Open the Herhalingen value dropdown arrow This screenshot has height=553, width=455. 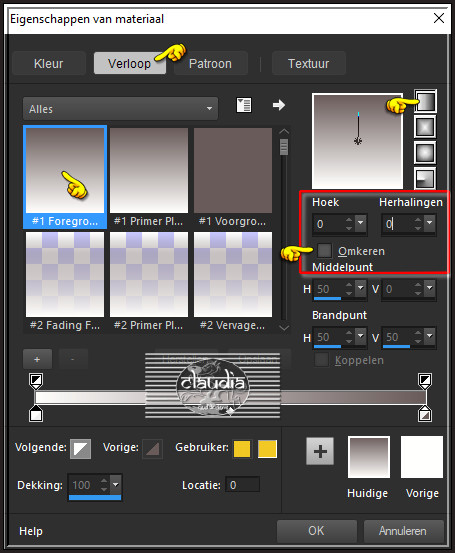click(x=429, y=223)
